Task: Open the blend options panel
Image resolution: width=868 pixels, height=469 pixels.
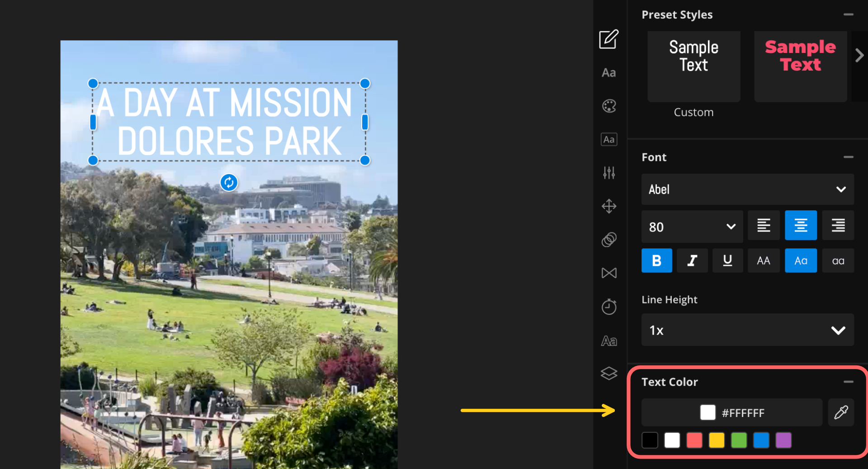Action: [x=609, y=239]
